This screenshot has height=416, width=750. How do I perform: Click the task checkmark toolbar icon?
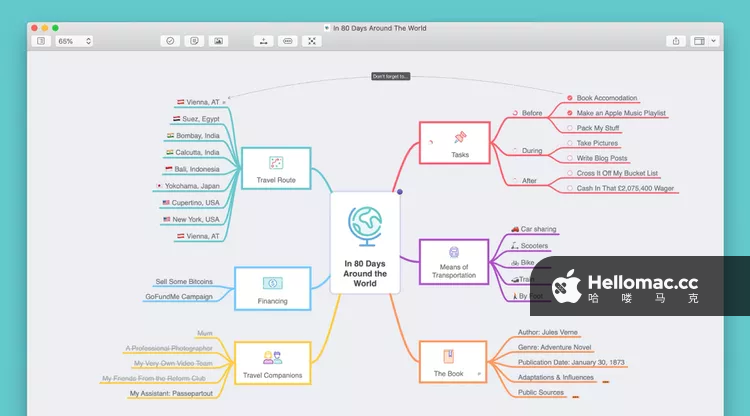click(x=170, y=41)
